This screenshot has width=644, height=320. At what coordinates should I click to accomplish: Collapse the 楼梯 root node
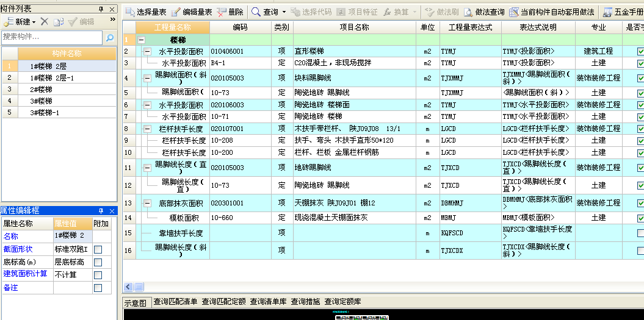pyautogui.click(x=141, y=40)
